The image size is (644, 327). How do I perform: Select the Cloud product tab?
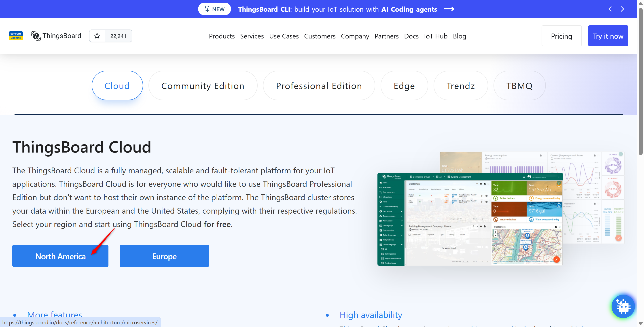point(117,85)
